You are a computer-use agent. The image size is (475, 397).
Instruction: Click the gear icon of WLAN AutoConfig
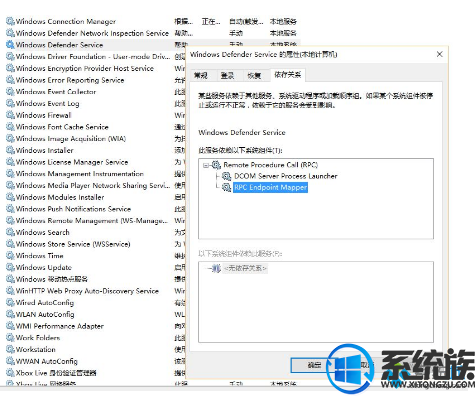[10, 314]
